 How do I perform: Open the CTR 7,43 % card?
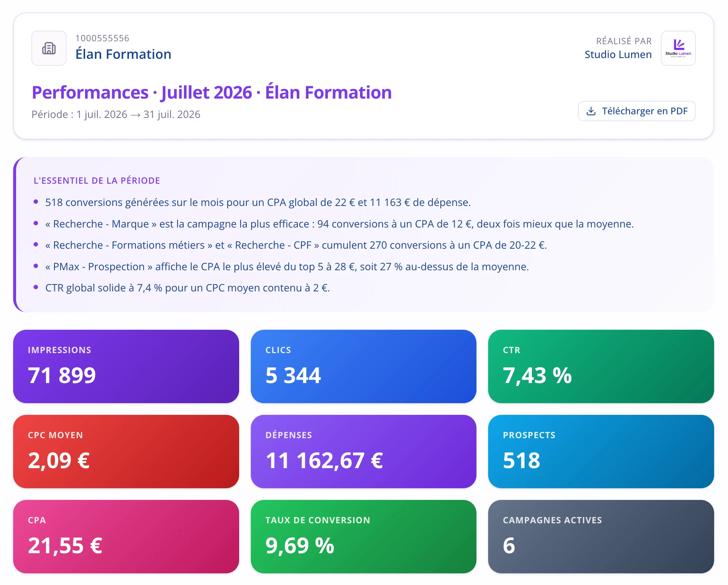pos(601,366)
